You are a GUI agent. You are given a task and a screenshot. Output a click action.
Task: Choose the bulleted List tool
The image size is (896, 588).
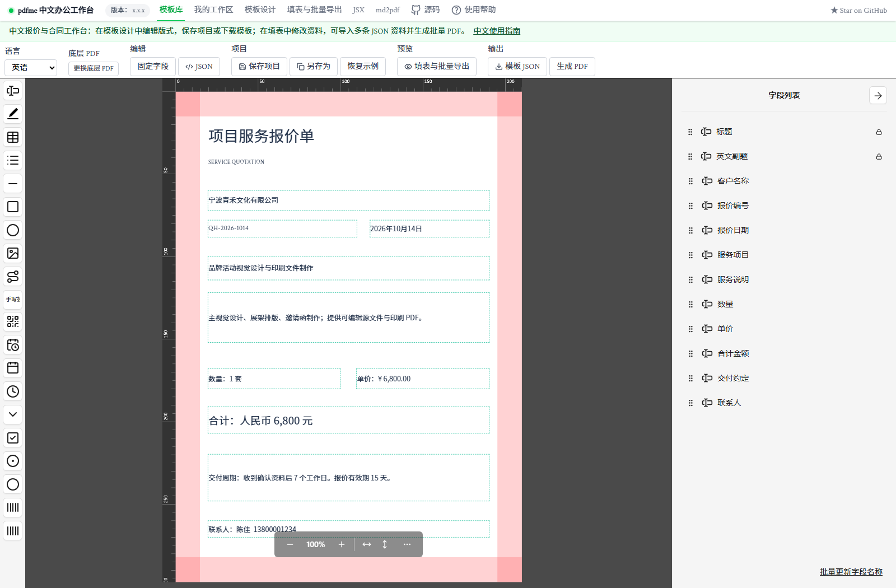(13, 161)
